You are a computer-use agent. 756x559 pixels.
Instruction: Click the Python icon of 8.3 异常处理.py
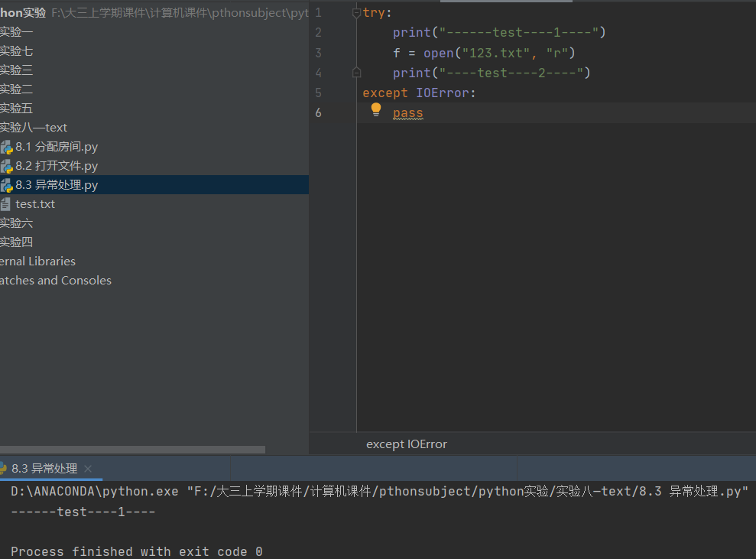click(6, 185)
